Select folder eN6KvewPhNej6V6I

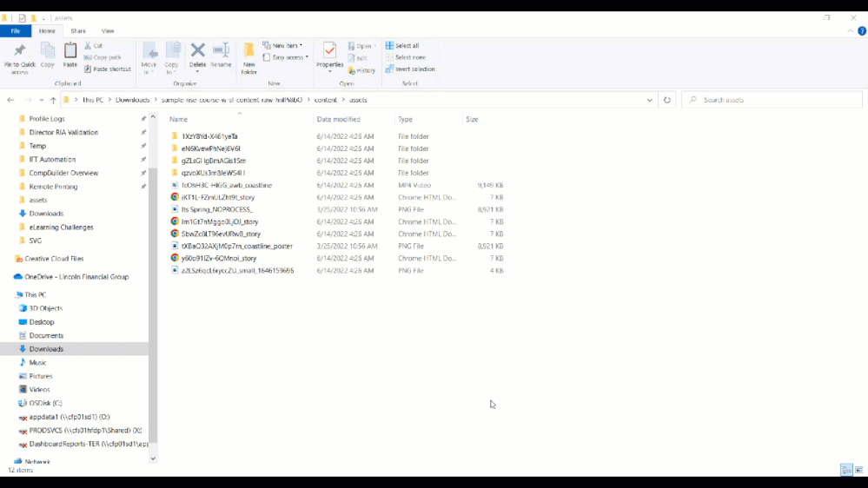pyautogui.click(x=211, y=148)
